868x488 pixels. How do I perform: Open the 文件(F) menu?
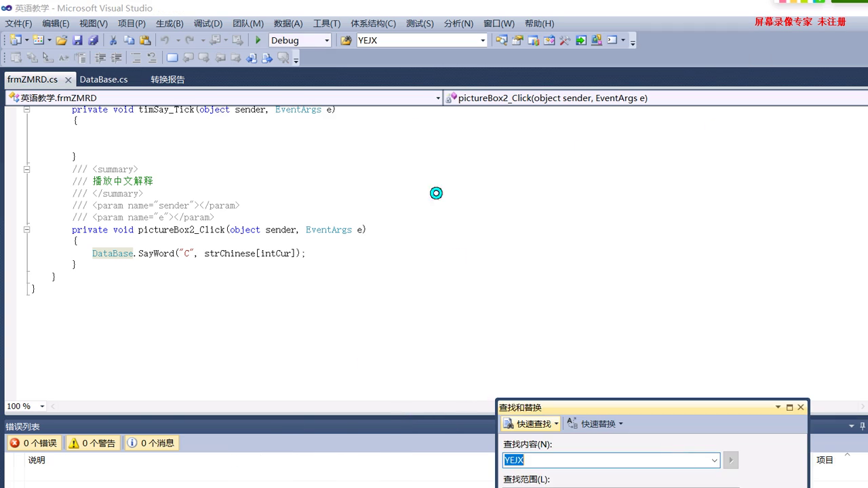click(x=18, y=23)
